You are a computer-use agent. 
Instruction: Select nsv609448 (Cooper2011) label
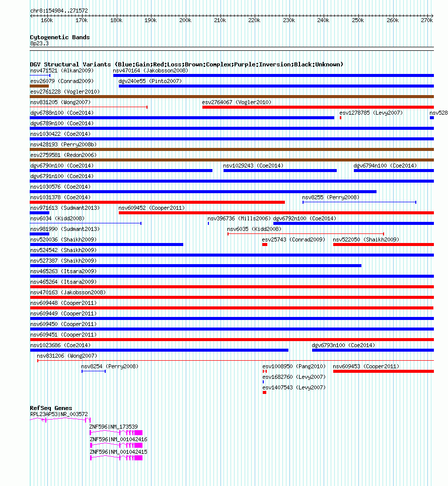pos(63,302)
